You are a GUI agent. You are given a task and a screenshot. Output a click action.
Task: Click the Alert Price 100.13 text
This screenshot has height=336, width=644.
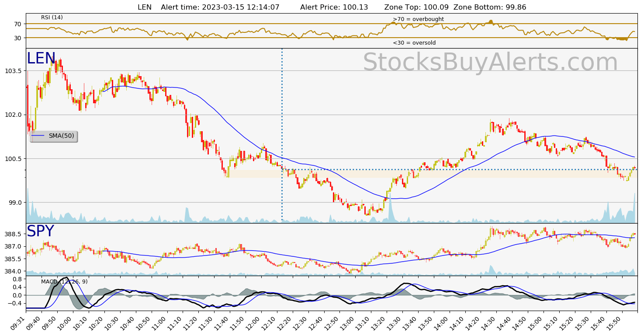coord(334,7)
